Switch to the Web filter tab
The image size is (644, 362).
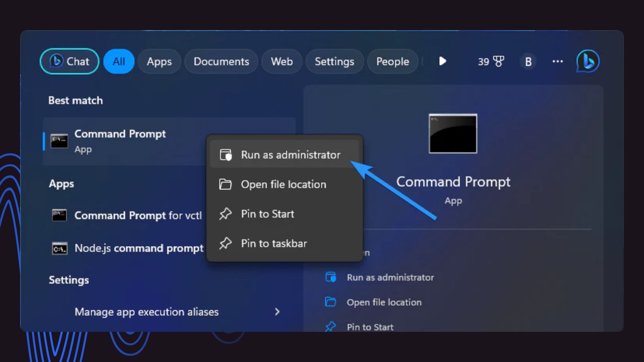(282, 61)
